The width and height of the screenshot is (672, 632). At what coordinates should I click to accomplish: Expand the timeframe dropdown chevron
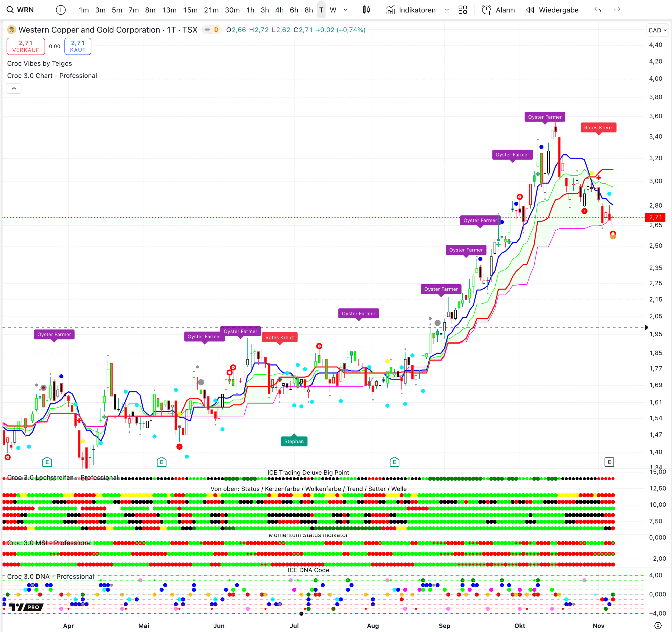(345, 10)
